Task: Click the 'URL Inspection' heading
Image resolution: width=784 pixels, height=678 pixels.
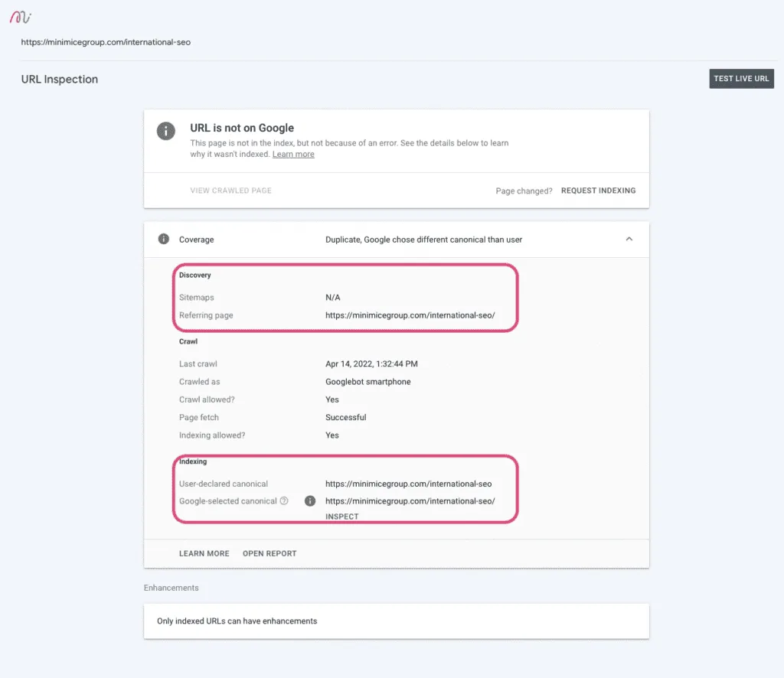Action: [60, 79]
